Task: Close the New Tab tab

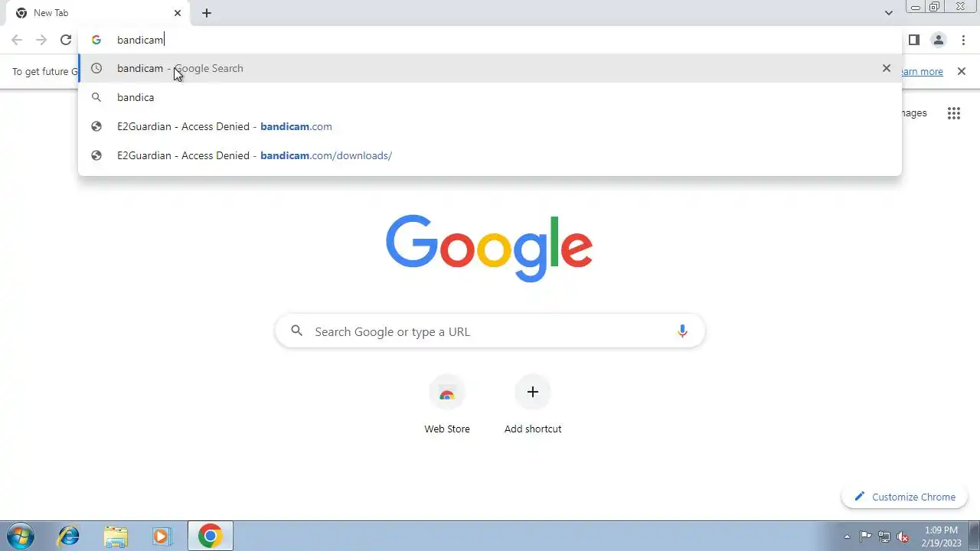Action: tap(178, 13)
